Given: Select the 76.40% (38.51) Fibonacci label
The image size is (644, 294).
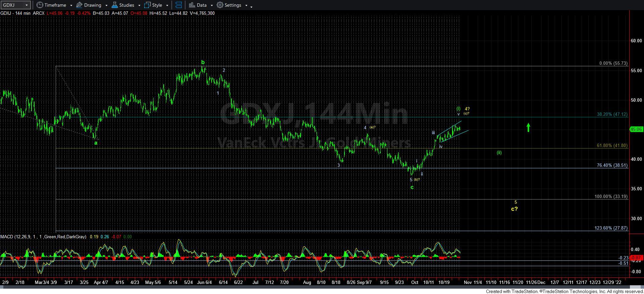Looking at the screenshot, I should click(x=612, y=165).
